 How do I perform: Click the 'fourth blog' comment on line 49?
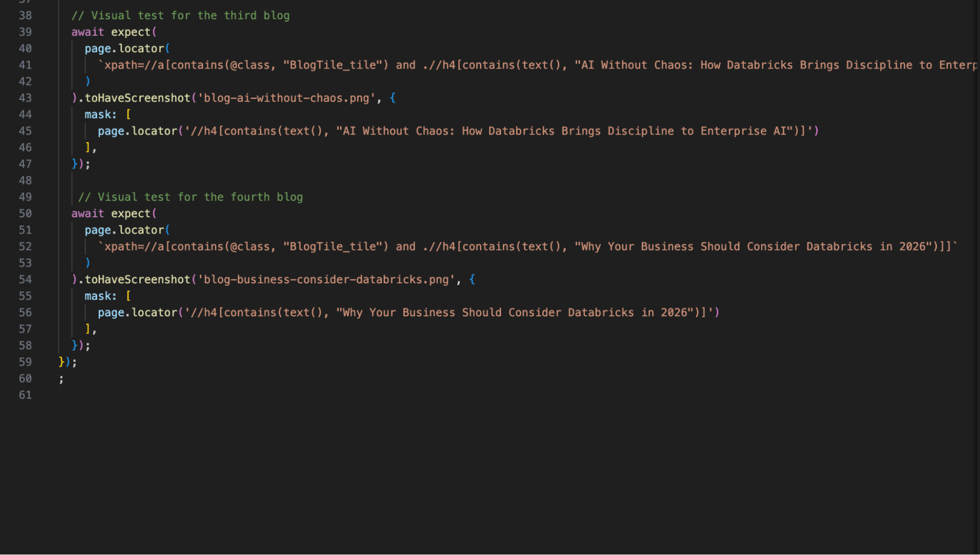pyautogui.click(x=266, y=197)
